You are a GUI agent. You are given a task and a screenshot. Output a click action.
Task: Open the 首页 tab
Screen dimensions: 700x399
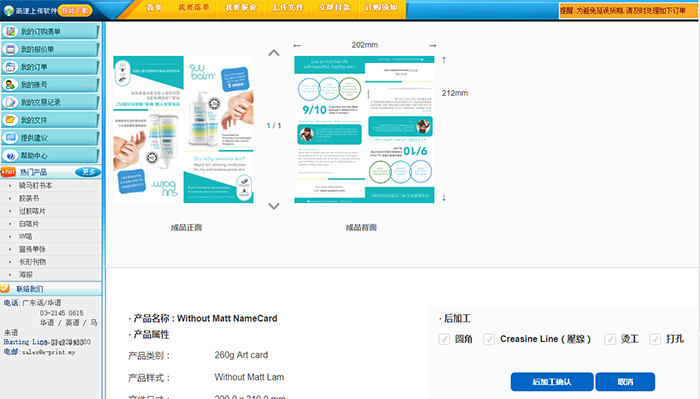point(154,8)
